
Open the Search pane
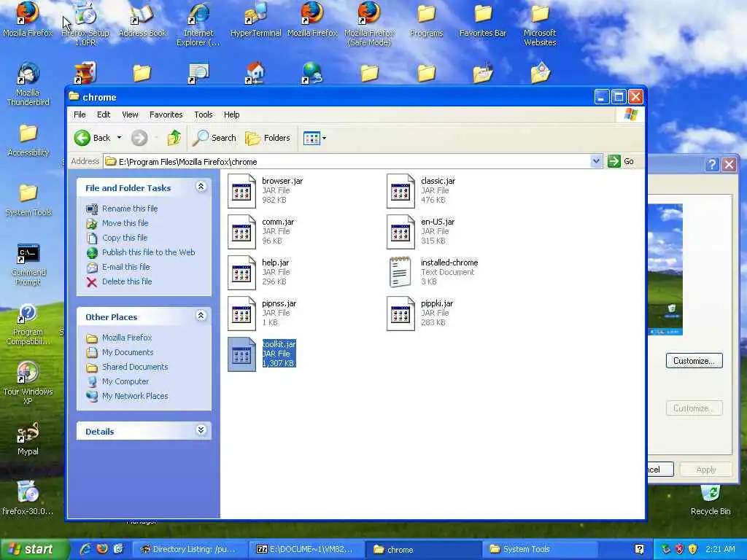click(214, 138)
